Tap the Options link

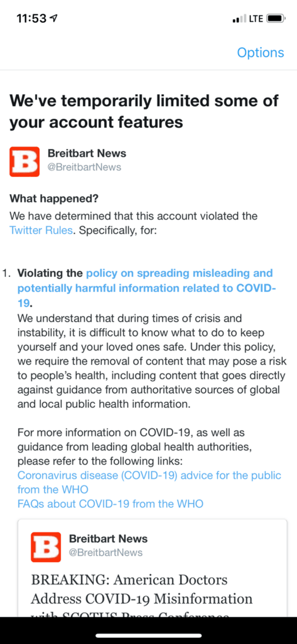(260, 52)
